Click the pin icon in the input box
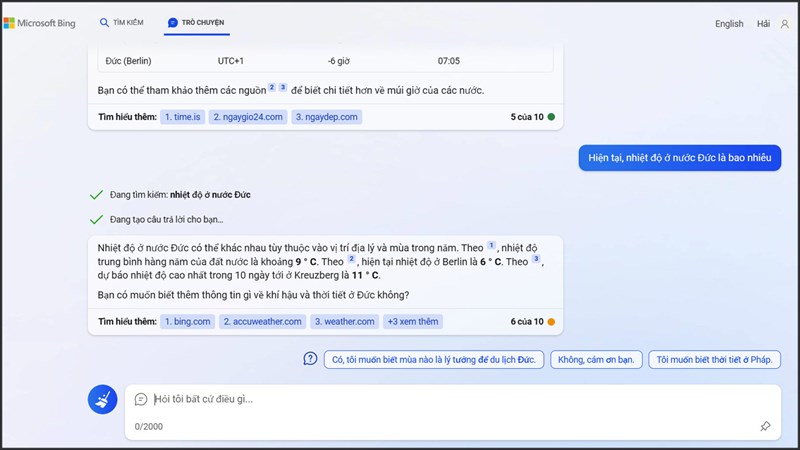Viewport: 800px width, 450px height. (x=765, y=426)
